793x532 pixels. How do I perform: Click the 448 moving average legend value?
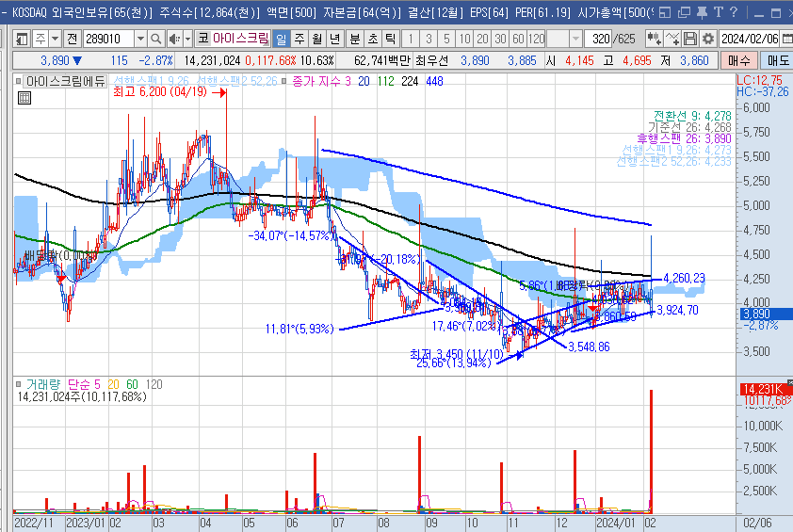tap(434, 81)
